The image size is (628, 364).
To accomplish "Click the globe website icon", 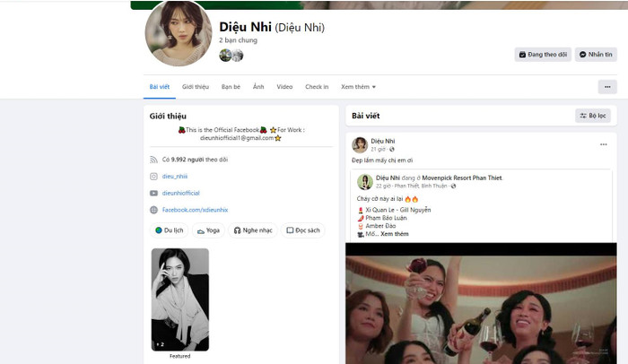I will tap(153, 210).
